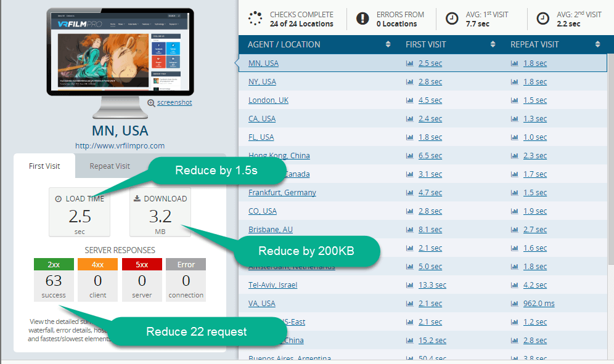This screenshot has width=614, height=364.
Task: Open the 5.0 sec first visit result
Action: [430, 267]
